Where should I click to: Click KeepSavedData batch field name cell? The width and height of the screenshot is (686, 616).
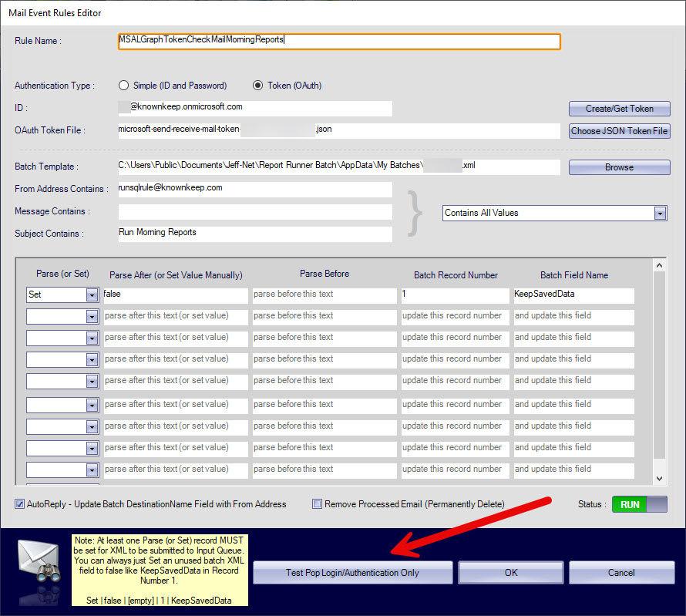(573, 295)
